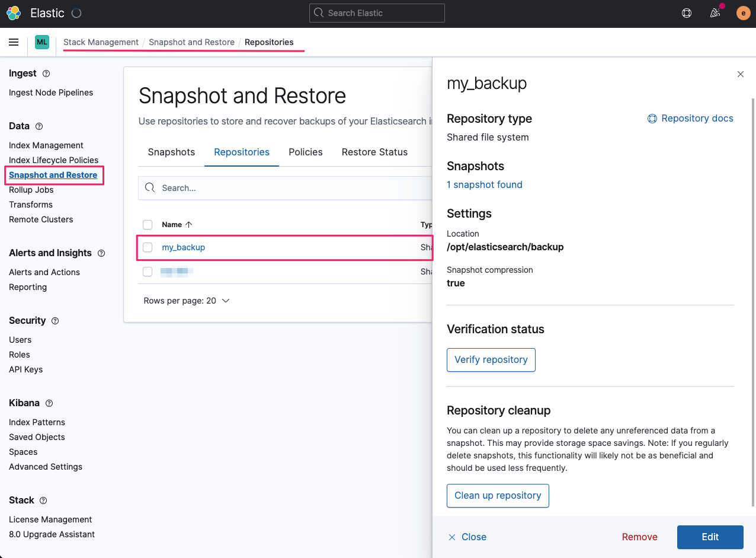Tick the my_backup row checkbox
Viewport: 756px width, 558px height.
coord(148,247)
